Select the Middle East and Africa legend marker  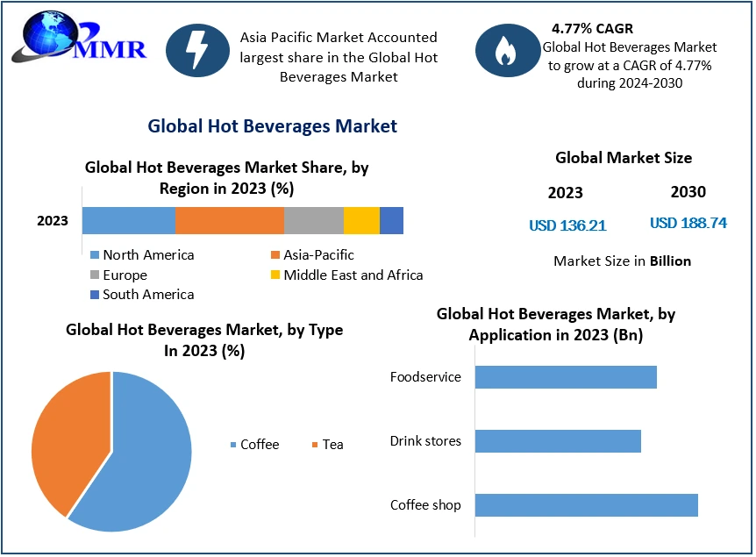(x=275, y=275)
